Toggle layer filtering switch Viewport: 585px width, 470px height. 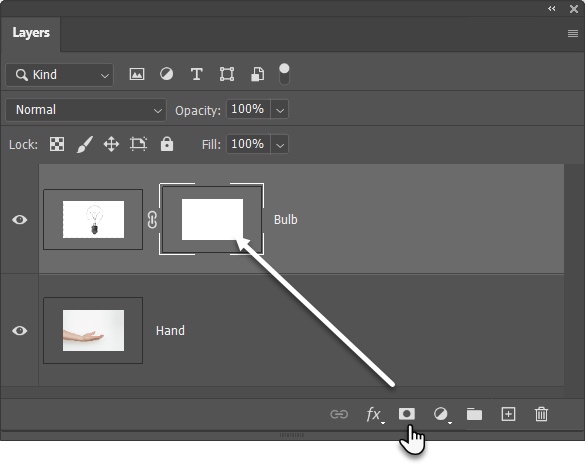pos(284,74)
